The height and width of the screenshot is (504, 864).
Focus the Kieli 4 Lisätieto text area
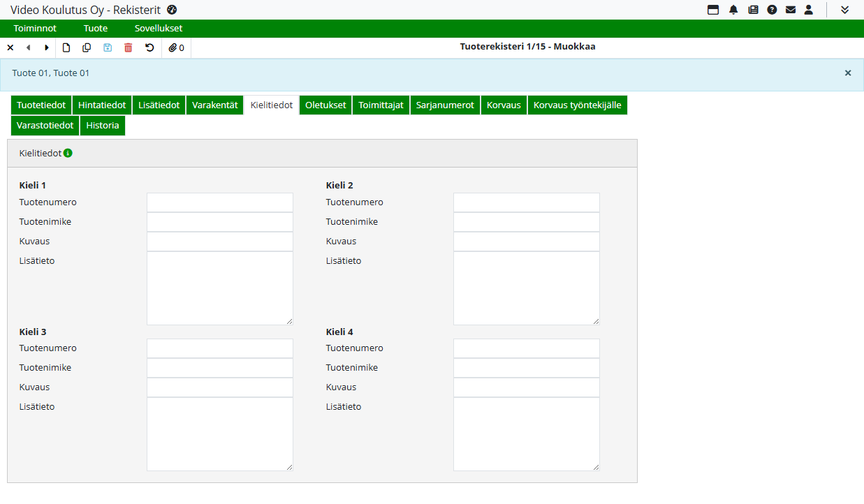coord(526,433)
